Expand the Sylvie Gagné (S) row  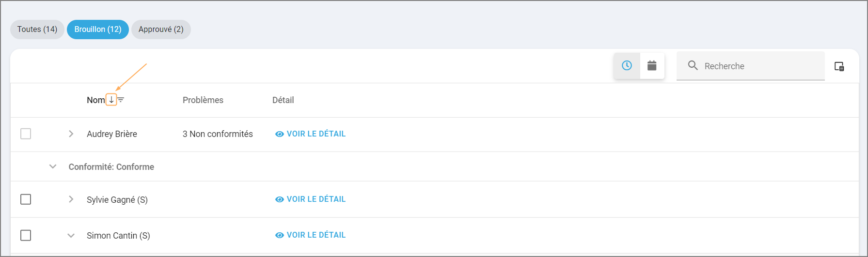coord(71,199)
